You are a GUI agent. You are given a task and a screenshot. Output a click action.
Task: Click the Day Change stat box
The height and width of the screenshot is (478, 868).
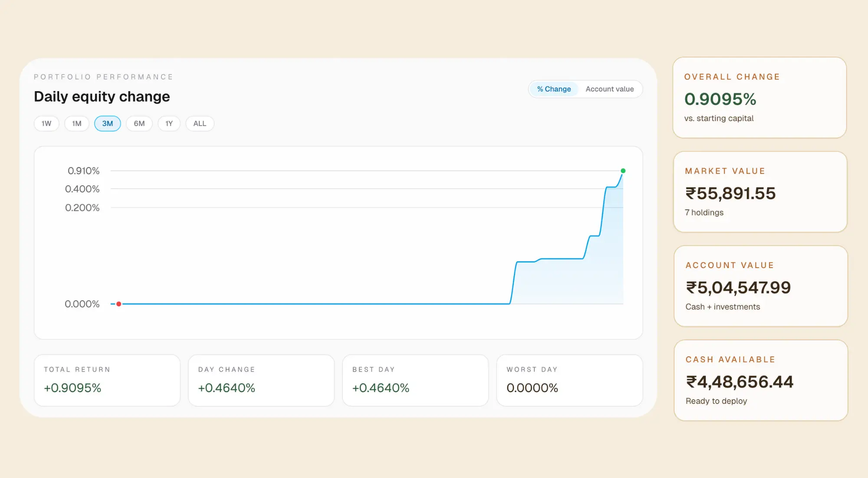pos(261,380)
